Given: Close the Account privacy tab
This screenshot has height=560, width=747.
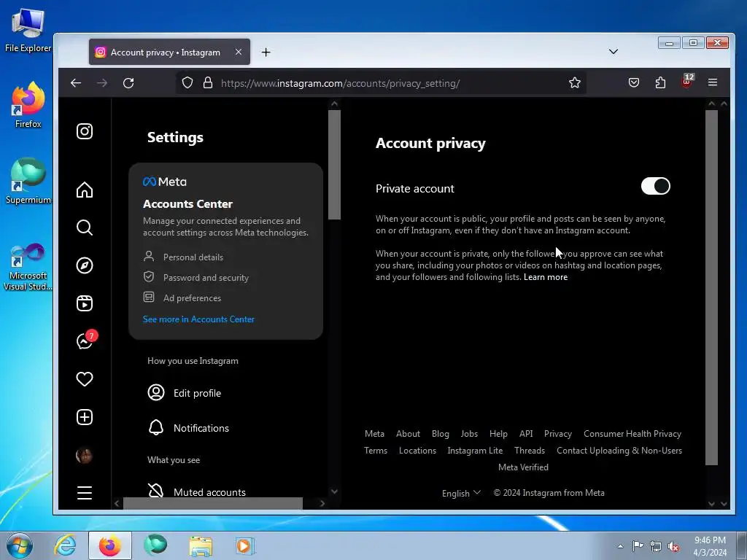Looking at the screenshot, I should [239, 52].
